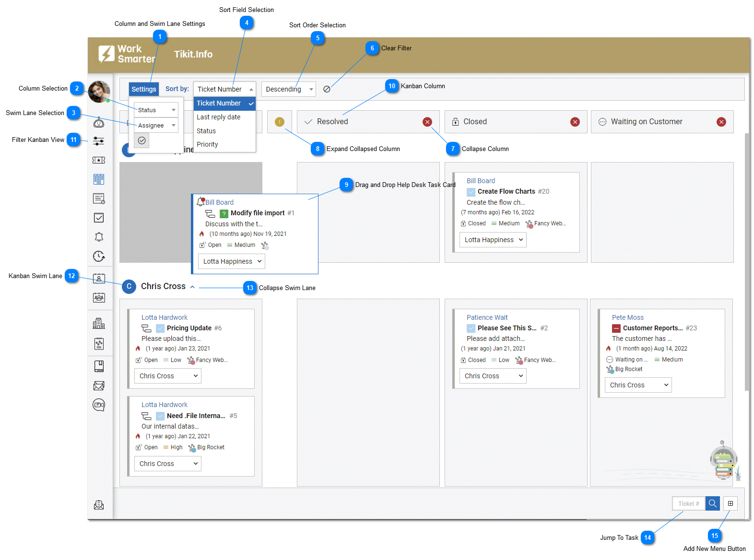This screenshot has width=754, height=560.
Task: Open the Customer Reports... ticket title
Action: [x=653, y=328]
